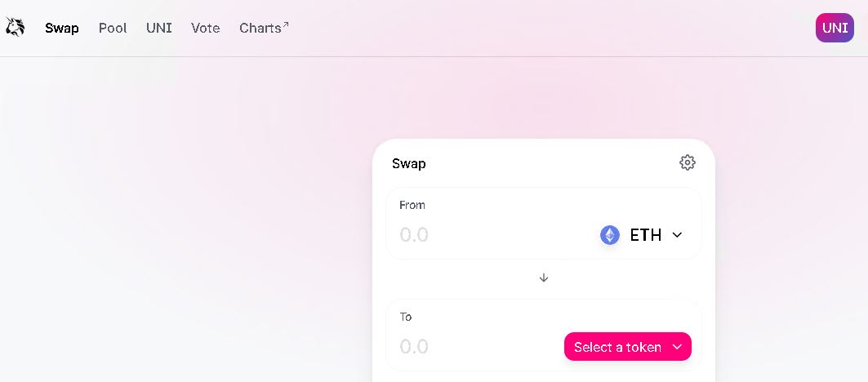
Task: Open the transaction settings gear
Action: point(687,162)
